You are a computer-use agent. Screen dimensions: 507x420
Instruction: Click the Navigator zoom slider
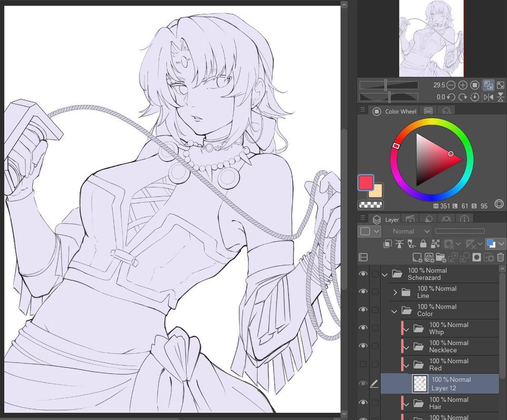pyautogui.click(x=389, y=85)
